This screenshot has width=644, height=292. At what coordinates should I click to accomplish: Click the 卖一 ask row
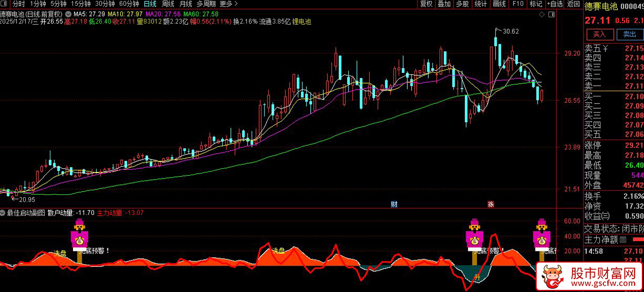tap(614, 86)
